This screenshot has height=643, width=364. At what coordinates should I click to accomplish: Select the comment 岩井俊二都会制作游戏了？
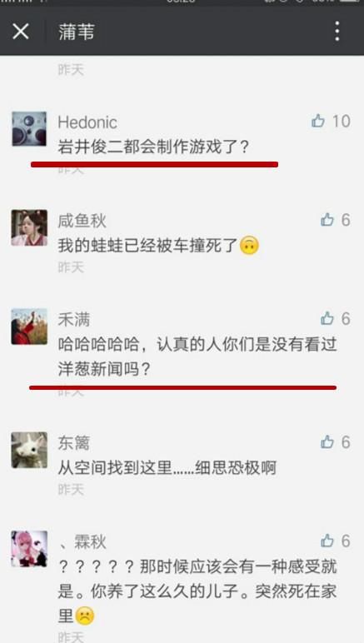coord(153,147)
